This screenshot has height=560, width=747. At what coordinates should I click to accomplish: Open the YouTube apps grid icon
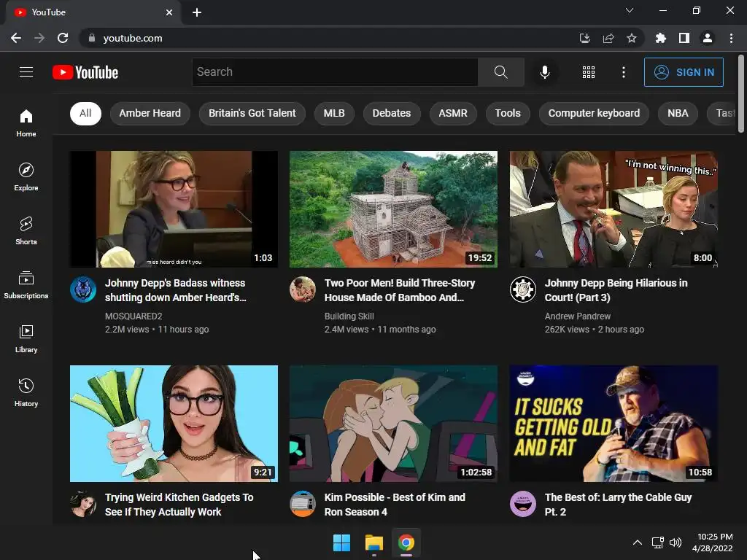point(589,72)
